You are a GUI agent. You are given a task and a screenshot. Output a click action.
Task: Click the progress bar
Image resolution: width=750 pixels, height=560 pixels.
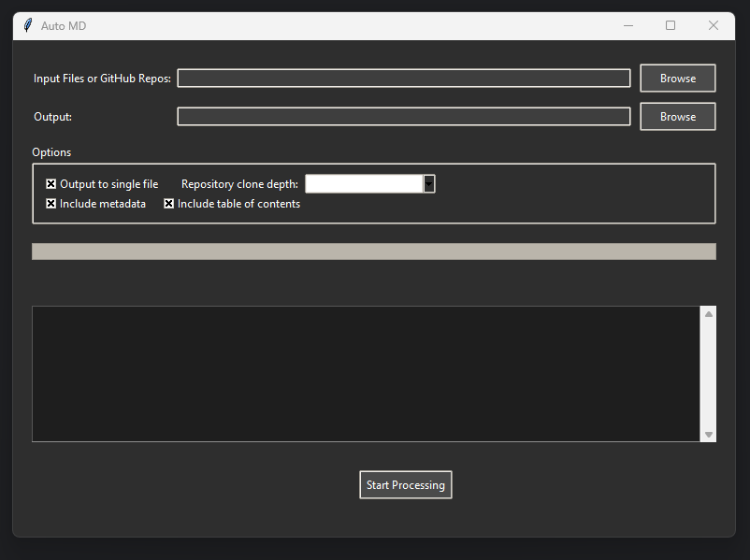(374, 251)
